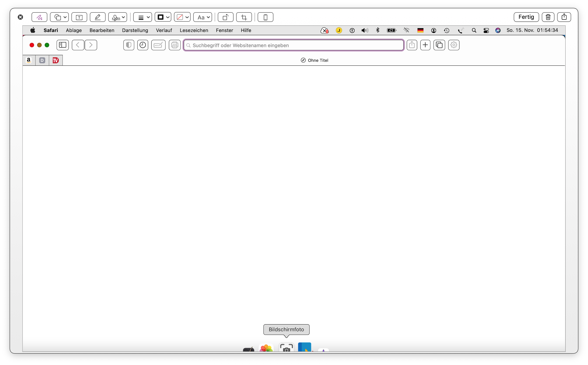Click the device annotate icon
588x365 pixels.
pyautogui.click(x=265, y=17)
